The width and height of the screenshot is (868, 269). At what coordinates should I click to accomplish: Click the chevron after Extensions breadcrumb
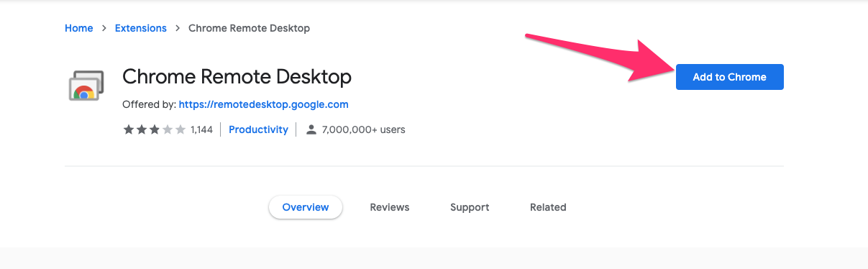pyautogui.click(x=178, y=28)
